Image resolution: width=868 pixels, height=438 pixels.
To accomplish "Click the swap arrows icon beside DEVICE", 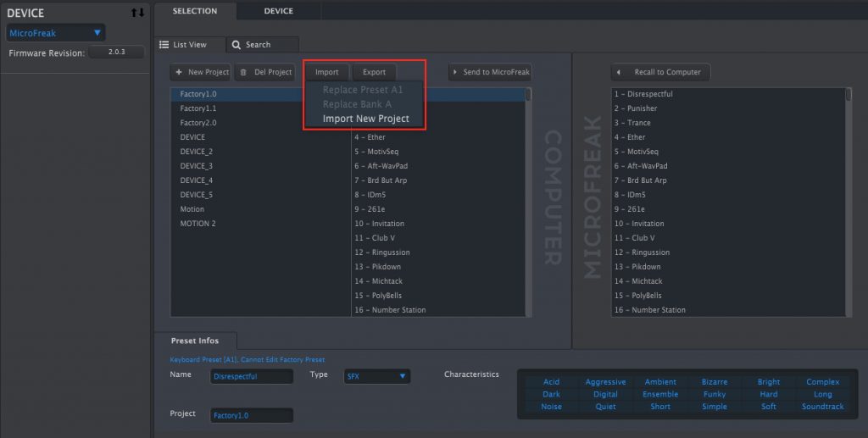I will (x=136, y=13).
